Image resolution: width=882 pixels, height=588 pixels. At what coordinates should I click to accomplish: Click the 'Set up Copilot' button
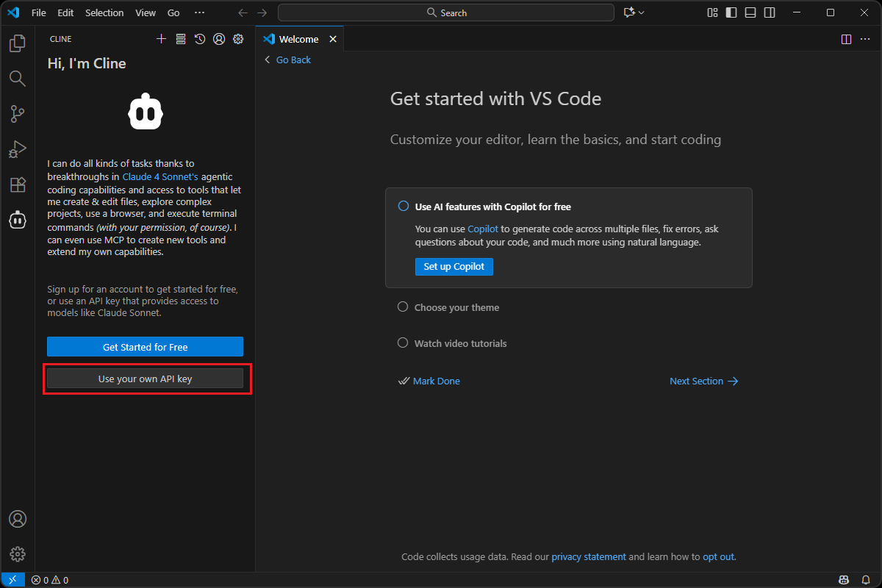453,266
